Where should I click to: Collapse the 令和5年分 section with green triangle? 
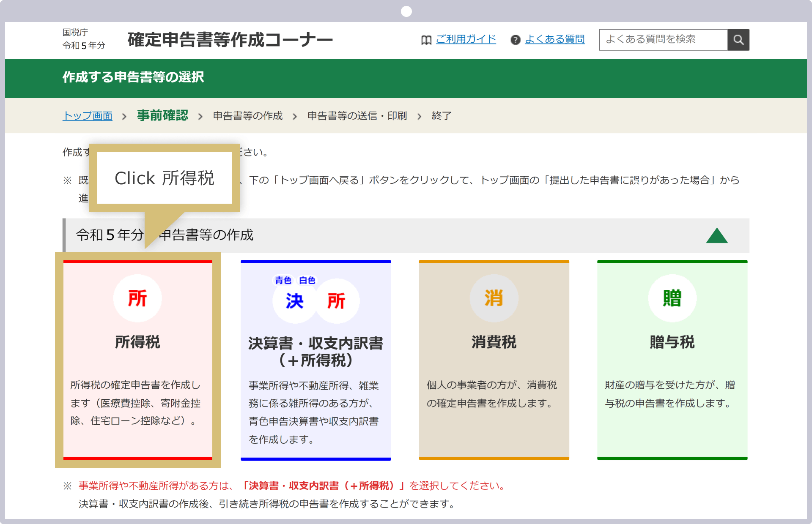(x=717, y=235)
